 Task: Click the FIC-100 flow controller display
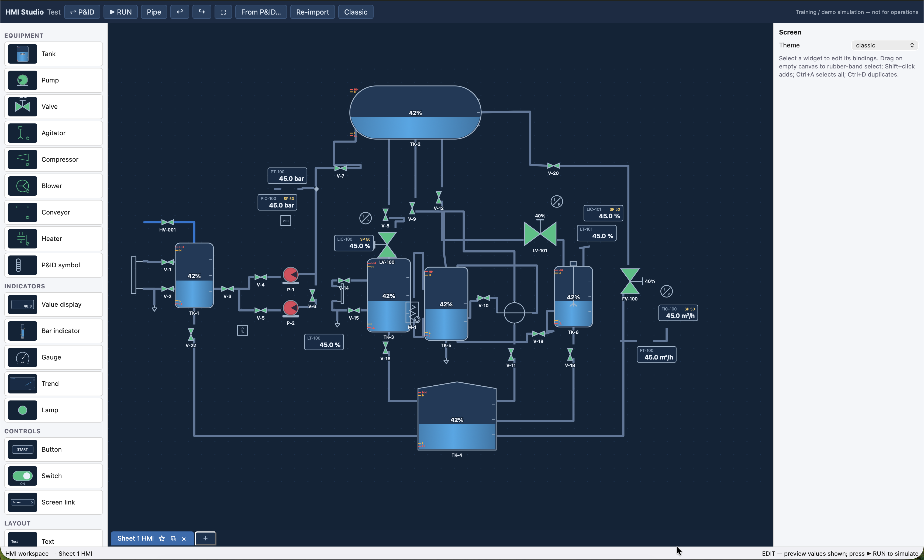tap(678, 313)
